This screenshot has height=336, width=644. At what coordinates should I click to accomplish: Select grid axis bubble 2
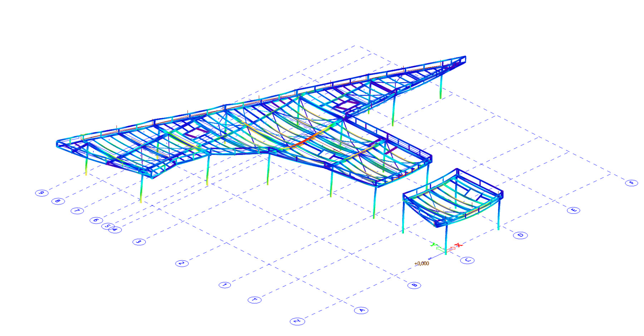pos(182,263)
